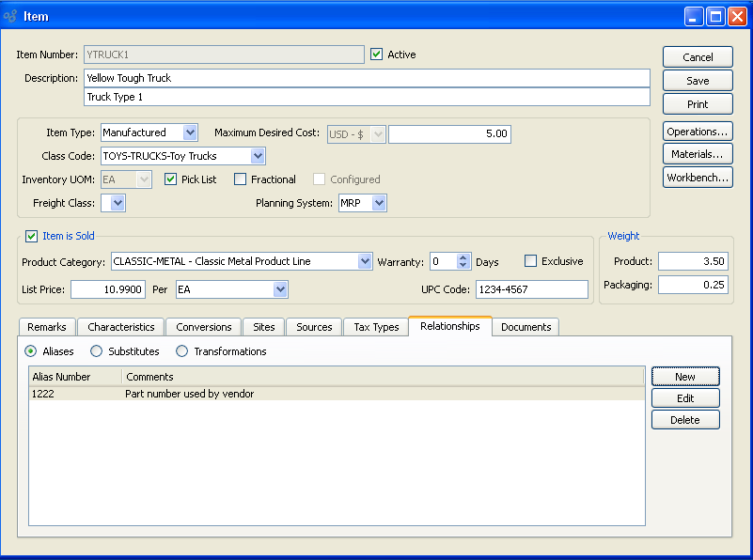The height and width of the screenshot is (560, 753).
Task: Increase the Warranty days stepper
Action: [463, 257]
